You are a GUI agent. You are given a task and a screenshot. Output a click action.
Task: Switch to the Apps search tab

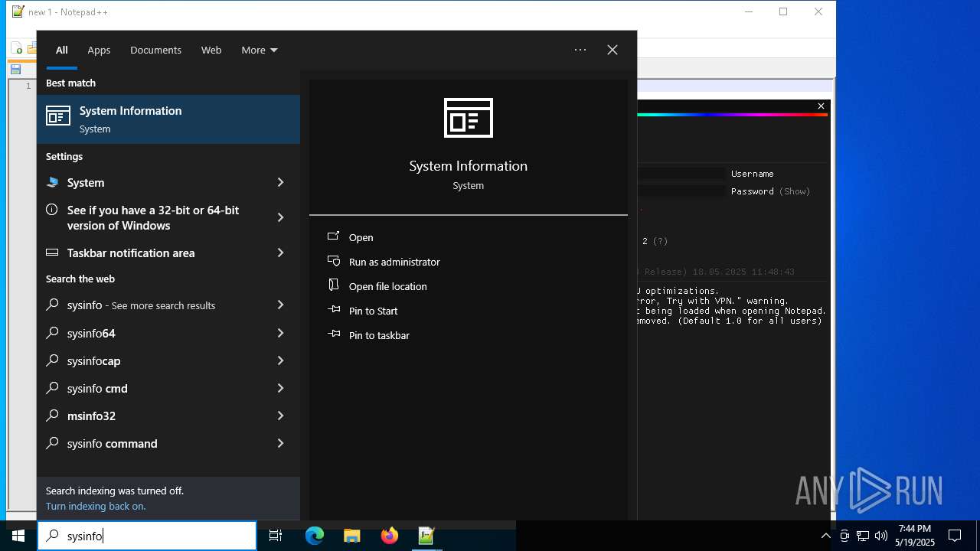(x=99, y=50)
